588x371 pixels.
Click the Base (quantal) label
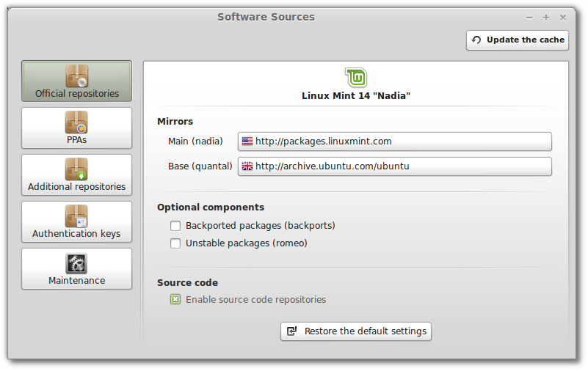[200, 166]
